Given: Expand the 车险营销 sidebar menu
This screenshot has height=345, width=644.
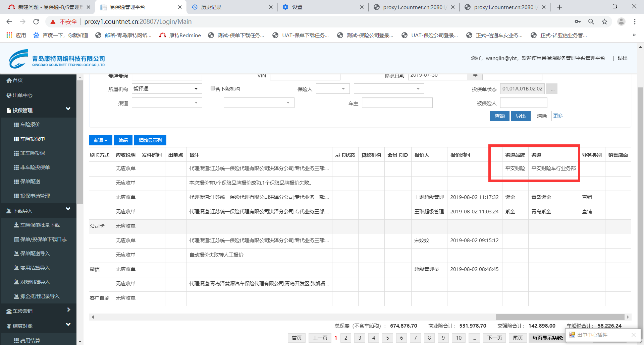Looking at the screenshot, I should (38, 311).
